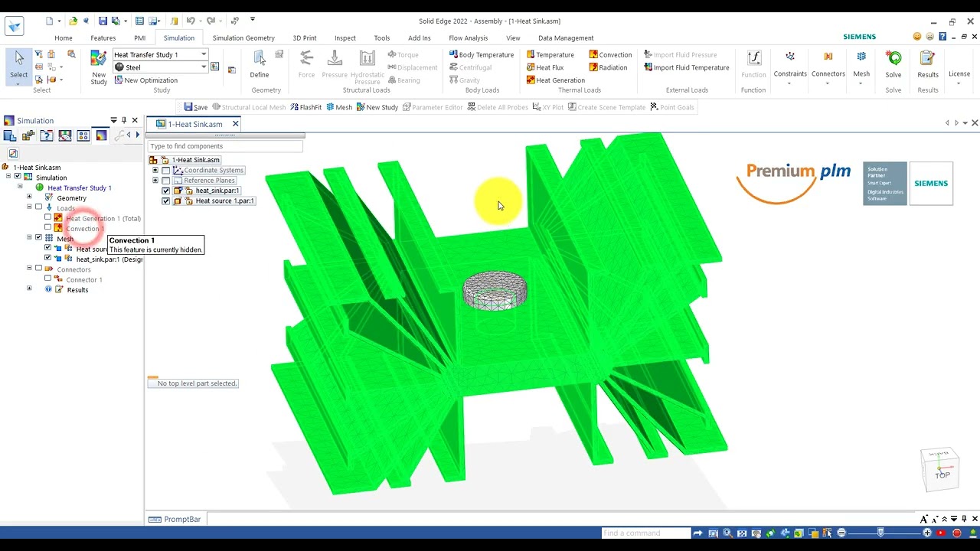Collapse the Heat Transfer Study 1 node
The width and height of the screenshot is (980, 551).
click(20, 187)
